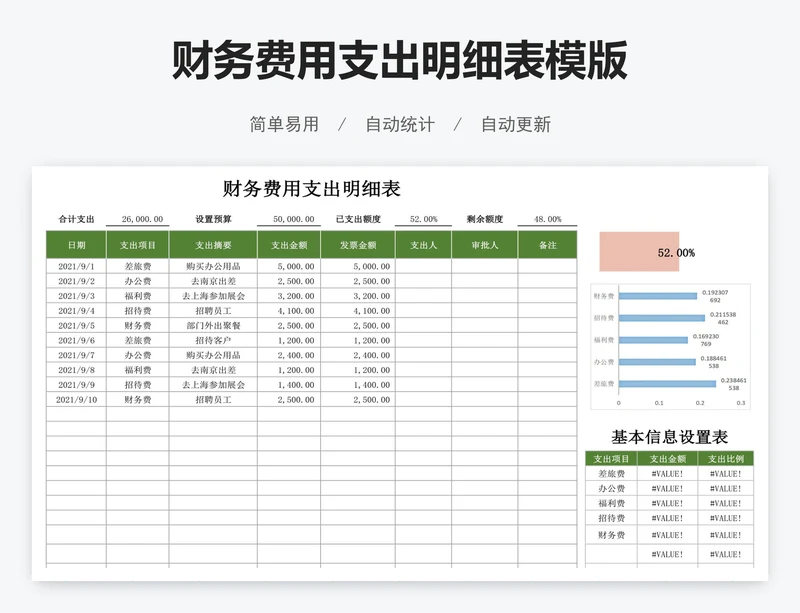Viewport: 800px width, 613px height.
Task: Click the 支出比例 header in settings table
Action: tap(726, 459)
